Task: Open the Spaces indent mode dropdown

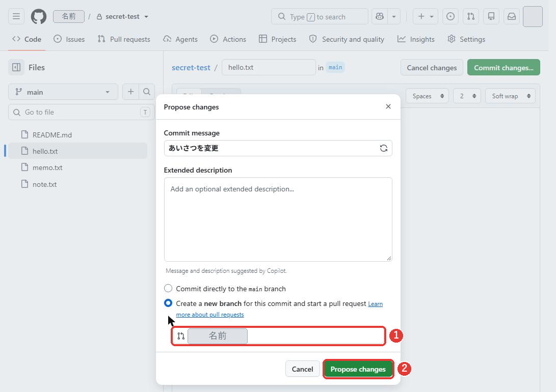Action: [427, 96]
